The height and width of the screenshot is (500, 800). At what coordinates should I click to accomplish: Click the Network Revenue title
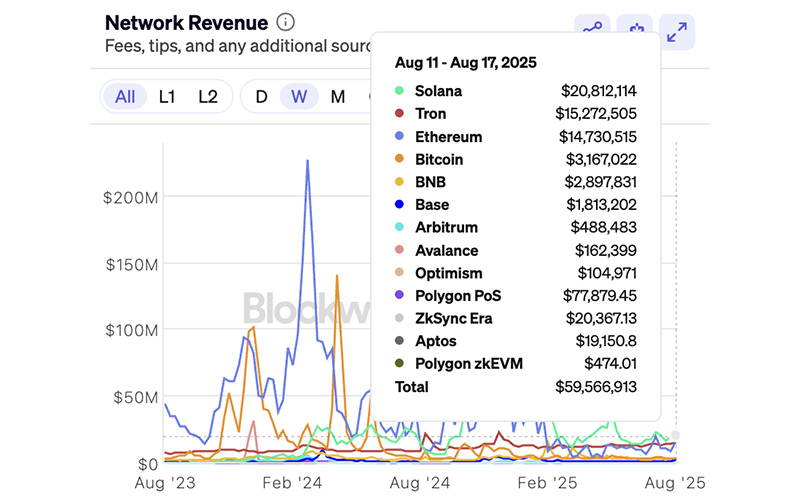pos(186,22)
